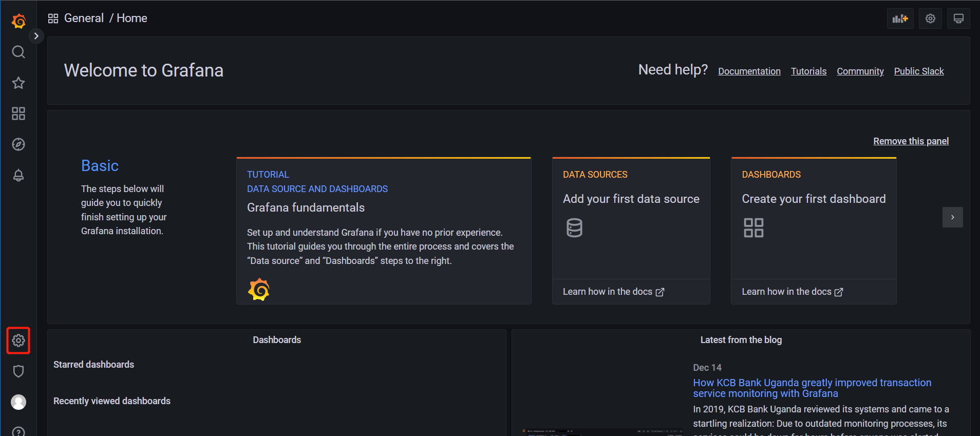Expand the sidebar navigation menu
Screen dimensions: 980x436
[36, 36]
